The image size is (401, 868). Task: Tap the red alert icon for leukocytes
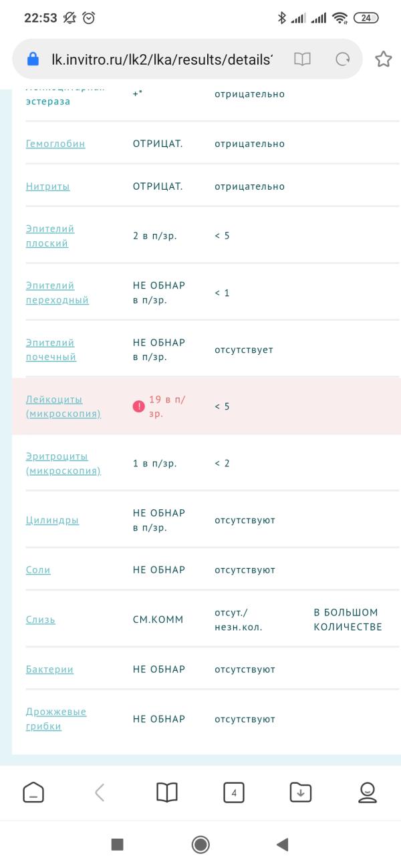139,406
